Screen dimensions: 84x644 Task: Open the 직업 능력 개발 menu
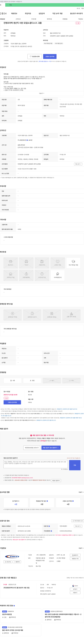pos(57,13)
